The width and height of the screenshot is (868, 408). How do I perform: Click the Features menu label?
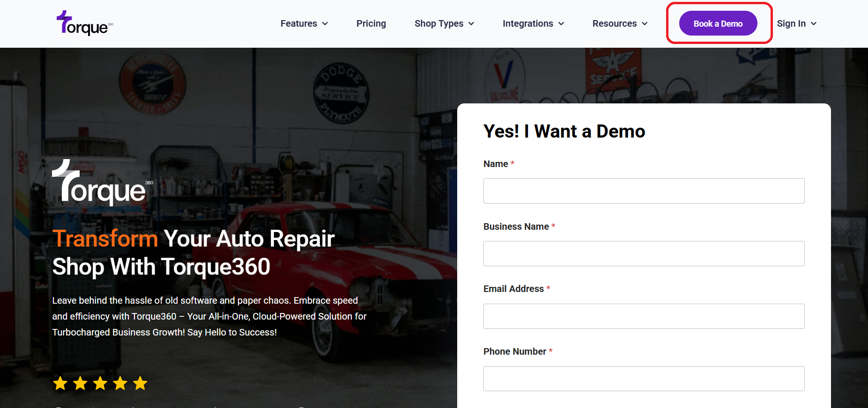click(x=299, y=23)
